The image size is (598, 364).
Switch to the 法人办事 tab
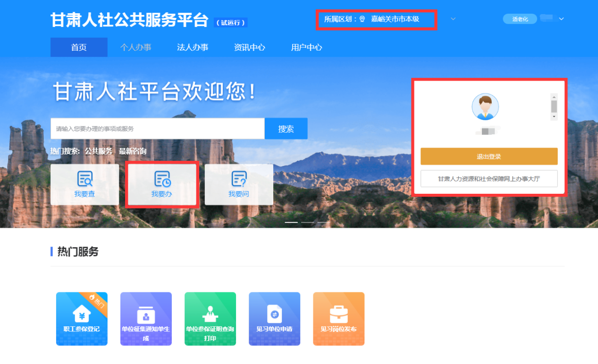point(193,48)
